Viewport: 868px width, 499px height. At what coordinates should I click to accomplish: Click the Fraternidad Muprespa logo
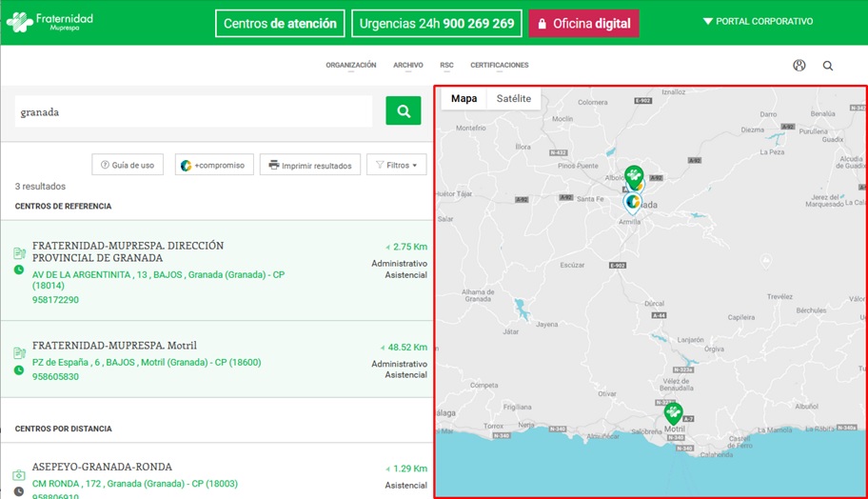click(49, 22)
